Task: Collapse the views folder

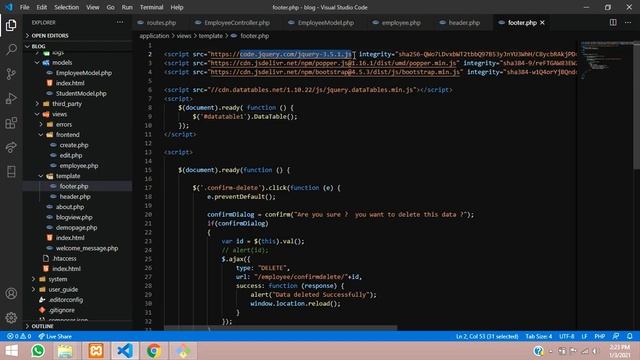Action: click(59, 114)
